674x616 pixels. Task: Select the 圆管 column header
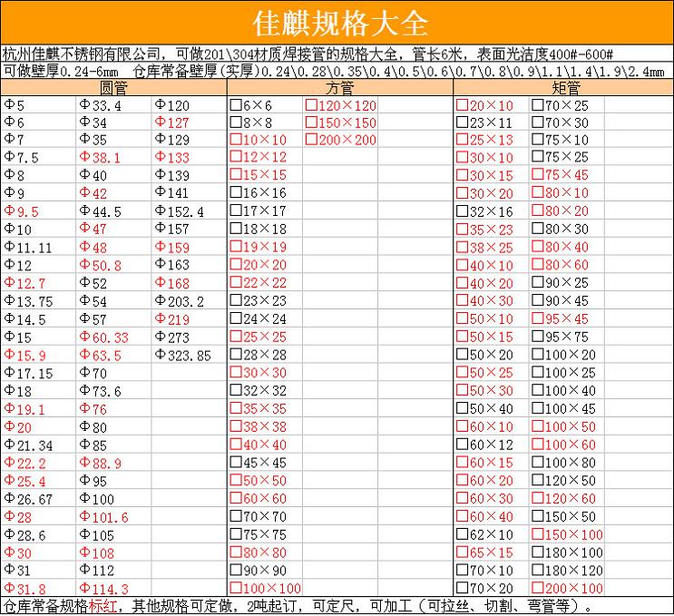coord(112,88)
